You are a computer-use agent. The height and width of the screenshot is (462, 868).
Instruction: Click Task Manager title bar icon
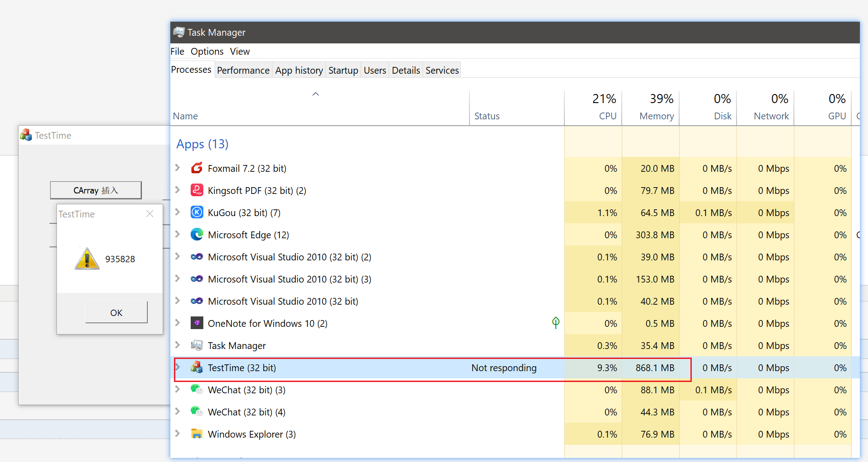click(179, 32)
